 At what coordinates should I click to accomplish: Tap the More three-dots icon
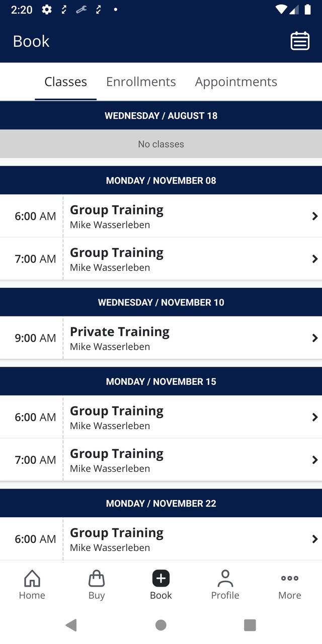click(x=290, y=579)
